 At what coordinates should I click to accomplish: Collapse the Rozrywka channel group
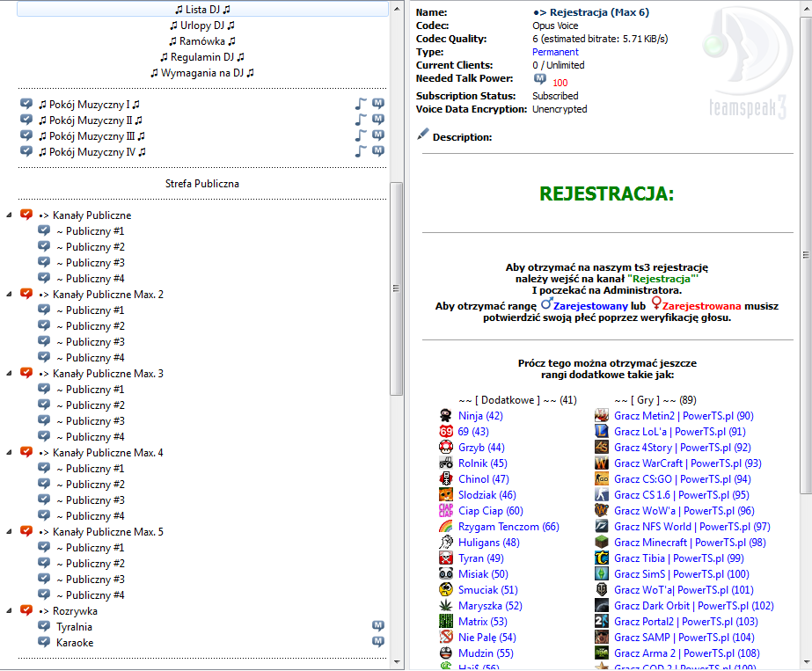[9, 611]
